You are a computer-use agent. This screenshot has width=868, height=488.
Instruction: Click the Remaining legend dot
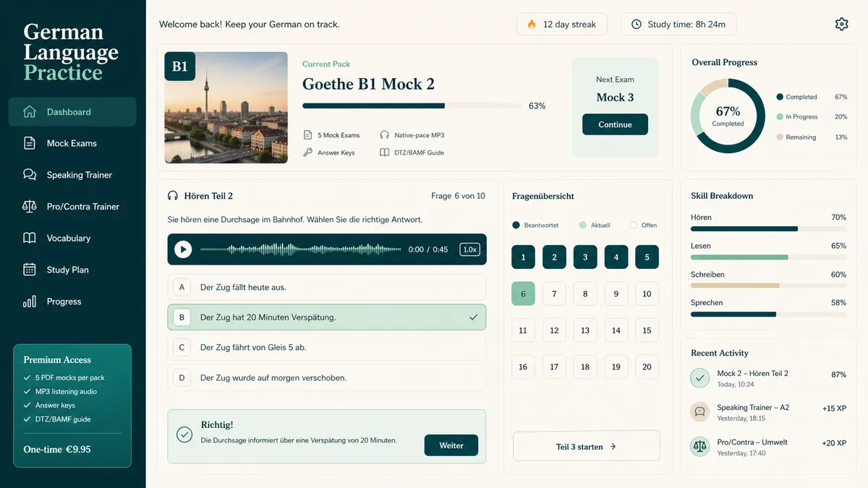tap(780, 137)
